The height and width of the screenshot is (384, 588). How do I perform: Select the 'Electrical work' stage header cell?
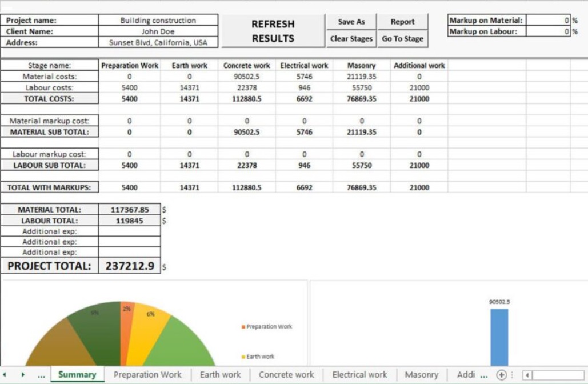tap(304, 65)
